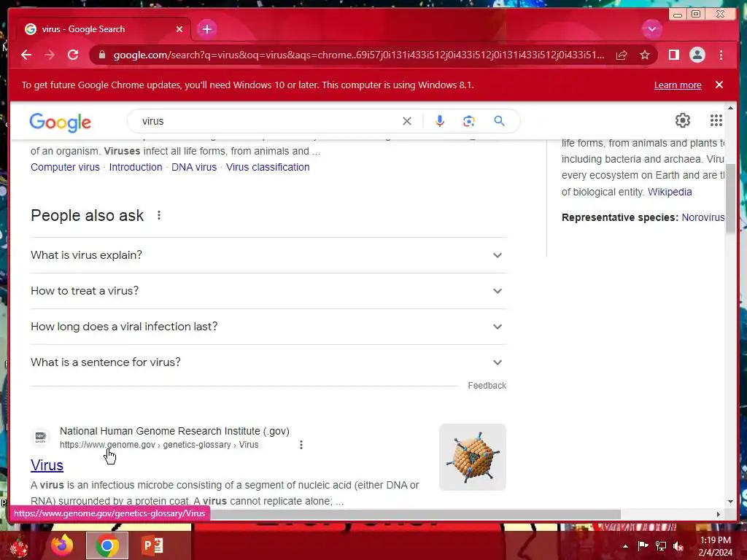The height and width of the screenshot is (560, 747).
Task: Open Action Center flag icon
Action: 643,546
